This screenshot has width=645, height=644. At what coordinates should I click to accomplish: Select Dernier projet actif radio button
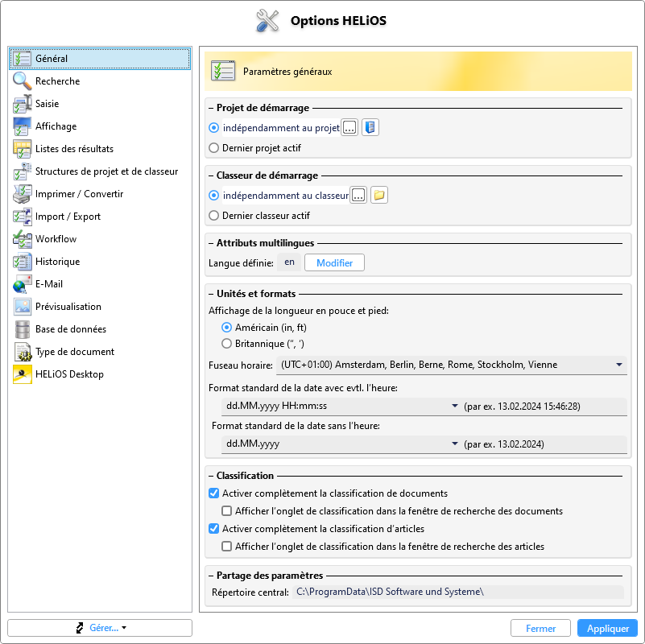[213, 147]
